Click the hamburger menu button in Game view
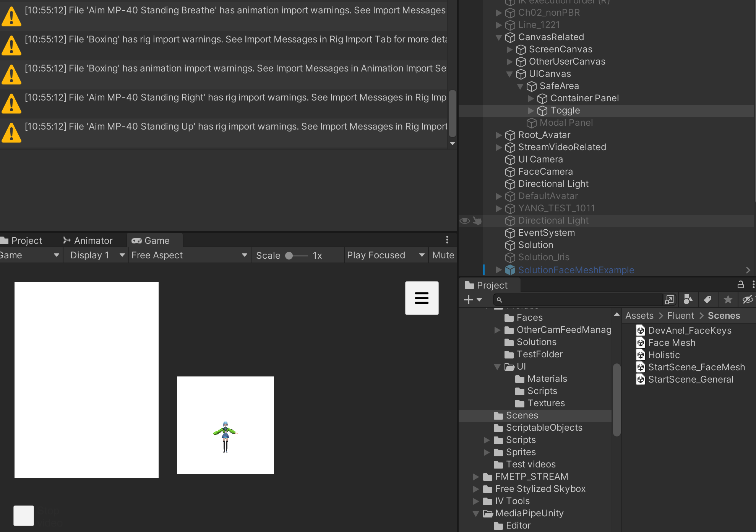Image resolution: width=756 pixels, height=532 pixels. tap(422, 298)
